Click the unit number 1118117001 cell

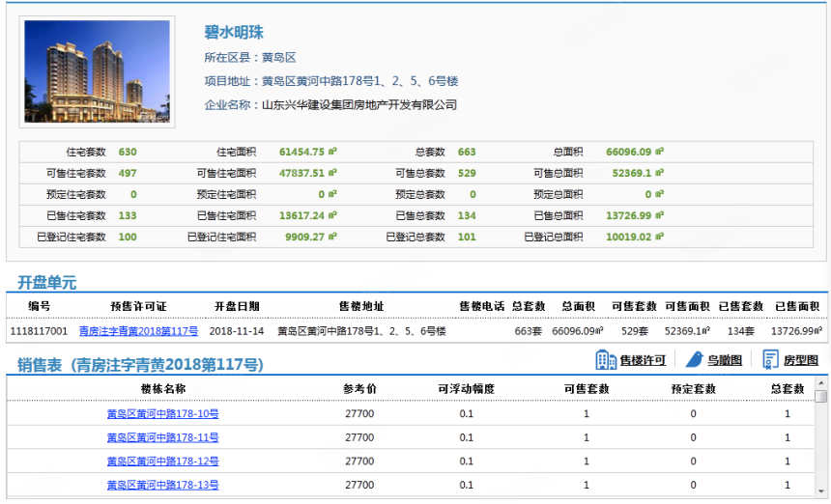pyautogui.click(x=39, y=331)
